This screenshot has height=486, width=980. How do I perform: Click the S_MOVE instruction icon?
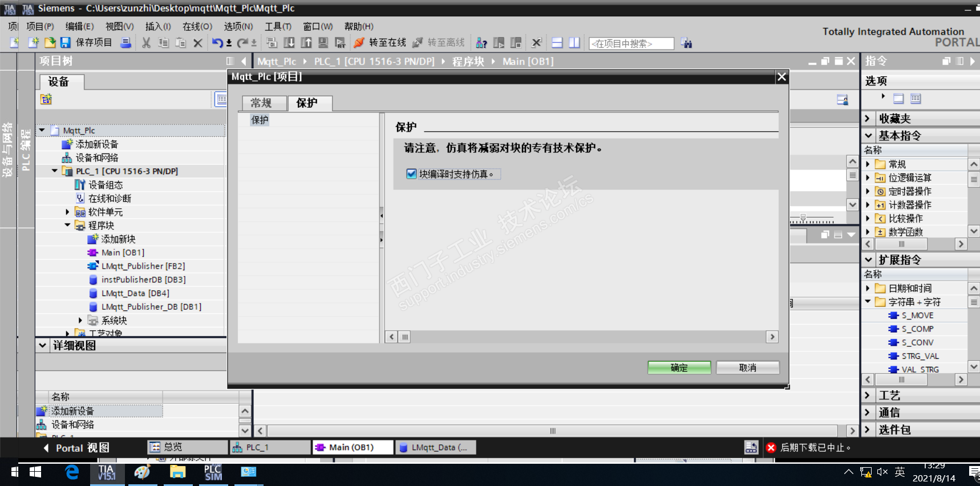click(x=893, y=315)
